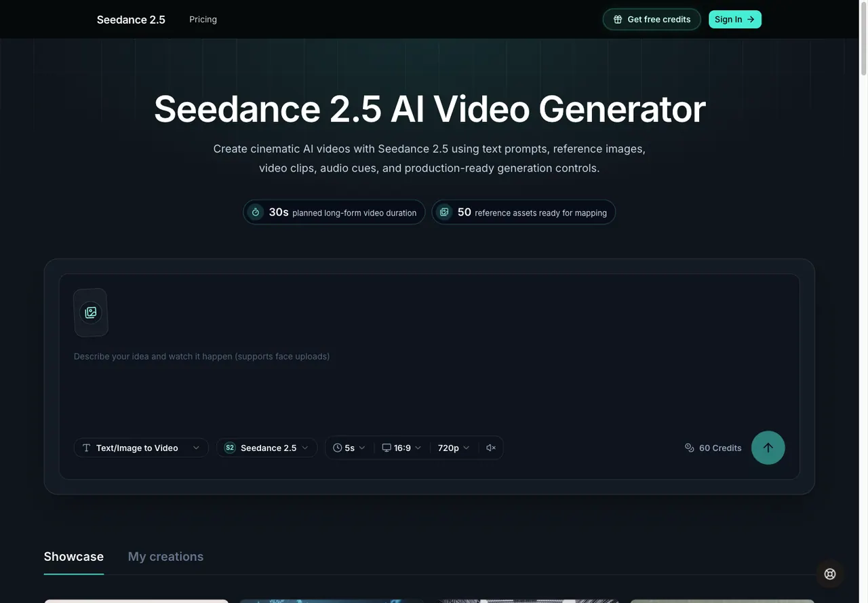This screenshot has width=868, height=603.
Task: Expand the 720p resolution dropdown
Action: click(x=454, y=448)
